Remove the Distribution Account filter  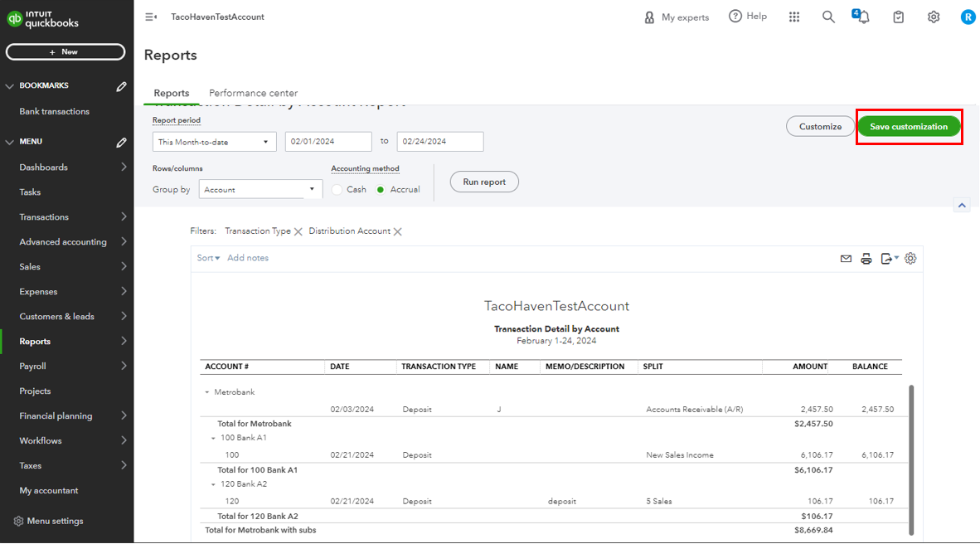397,231
